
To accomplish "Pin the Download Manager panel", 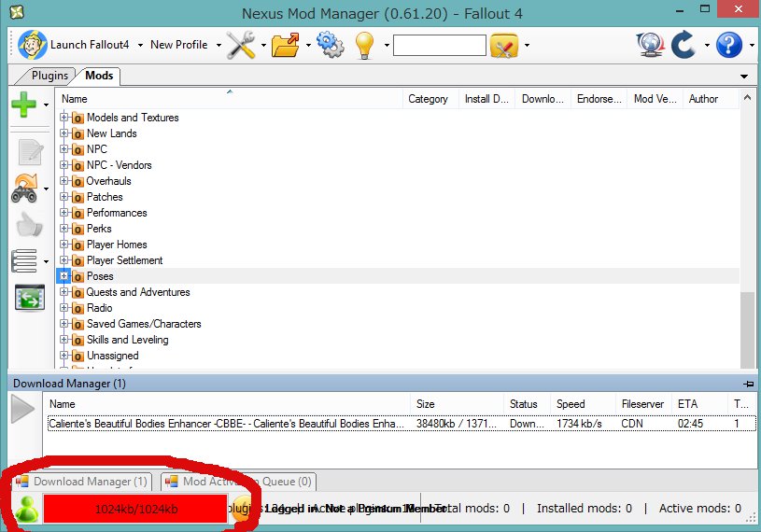I will click(x=748, y=385).
